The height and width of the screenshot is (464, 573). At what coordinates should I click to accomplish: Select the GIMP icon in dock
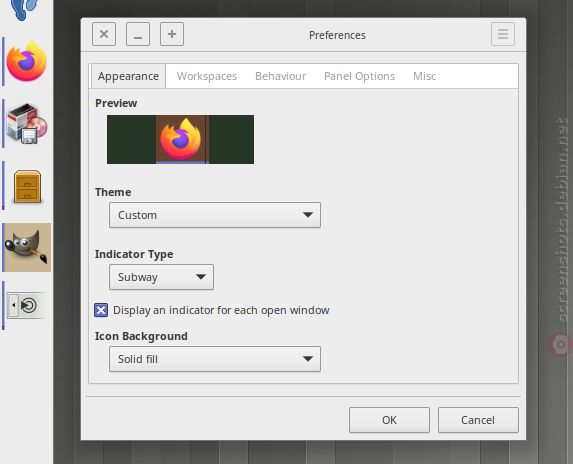(27, 247)
